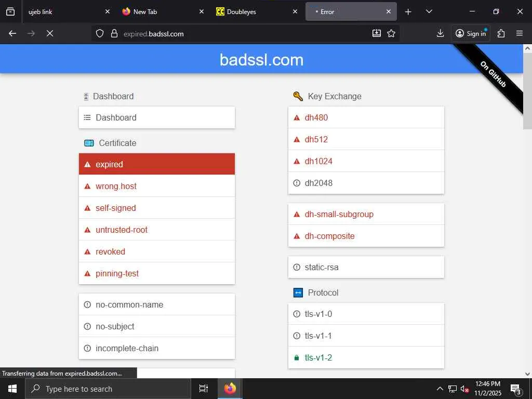Image resolution: width=532 pixels, height=399 pixels.
Task: Open the pinning-test link
Action: [x=157, y=273]
